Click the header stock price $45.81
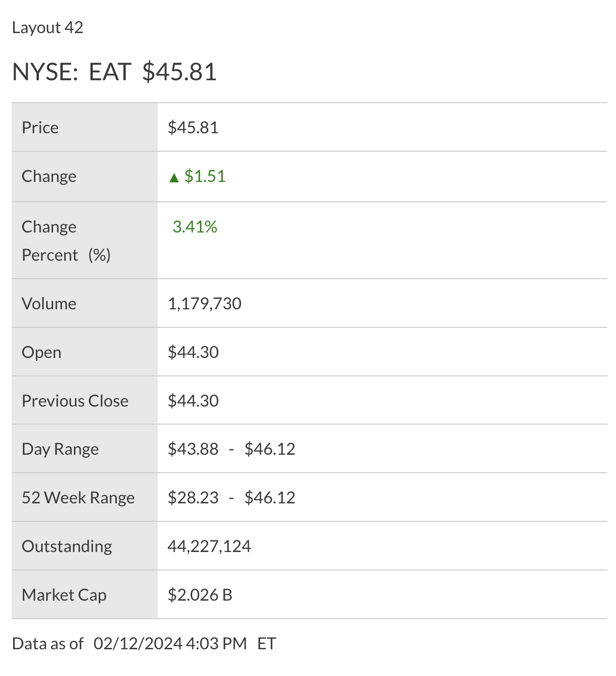 180,72
